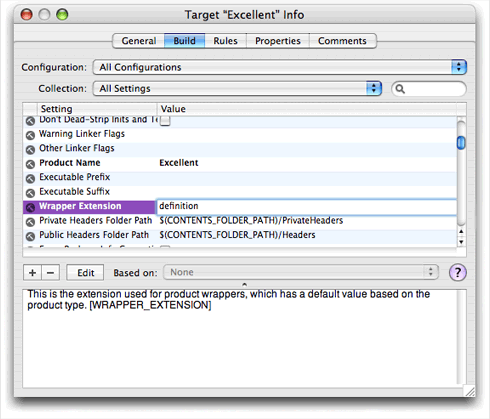Click the icon beside Other Linker Flags
The height and width of the screenshot is (419, 490).
pos(30,150)
